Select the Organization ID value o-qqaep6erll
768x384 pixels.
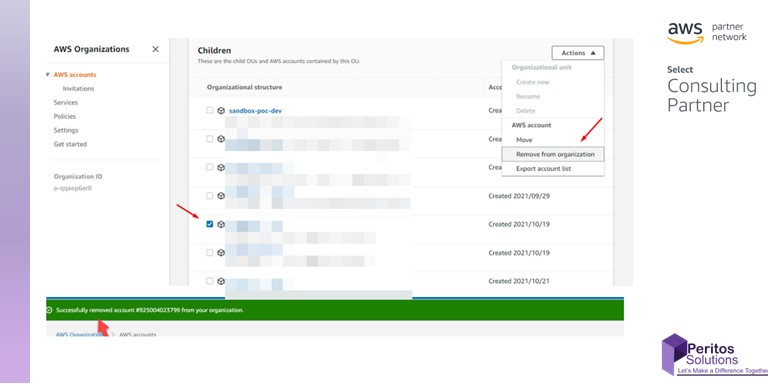coord(72,188)
